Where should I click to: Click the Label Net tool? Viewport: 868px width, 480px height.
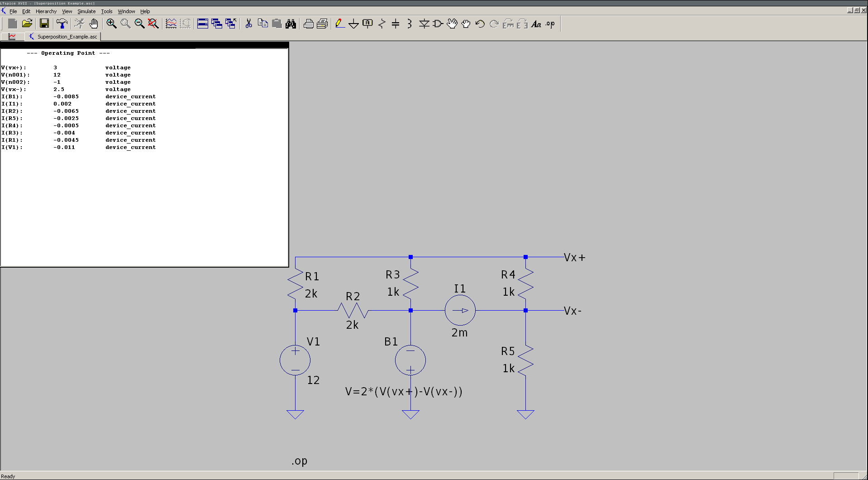(x=367, y=24)
